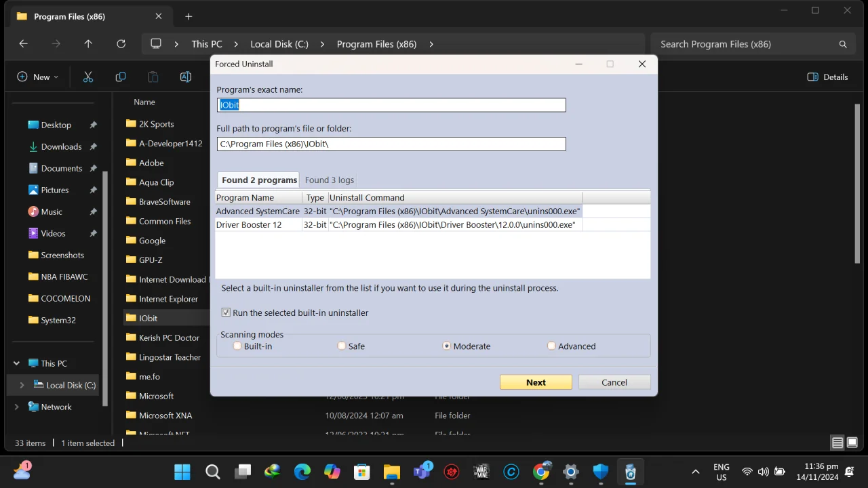
Task: Go back with the left arrow in Explorer
Action: tap(24, 44)
